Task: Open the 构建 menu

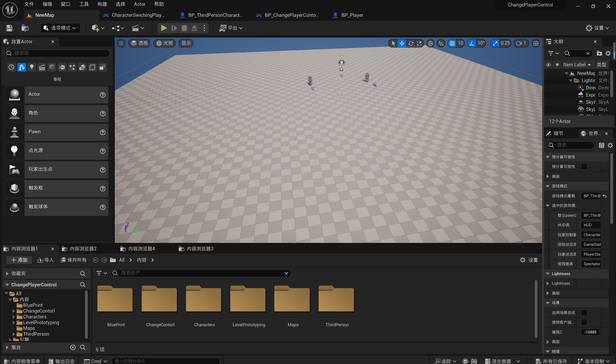Action: 102,4
